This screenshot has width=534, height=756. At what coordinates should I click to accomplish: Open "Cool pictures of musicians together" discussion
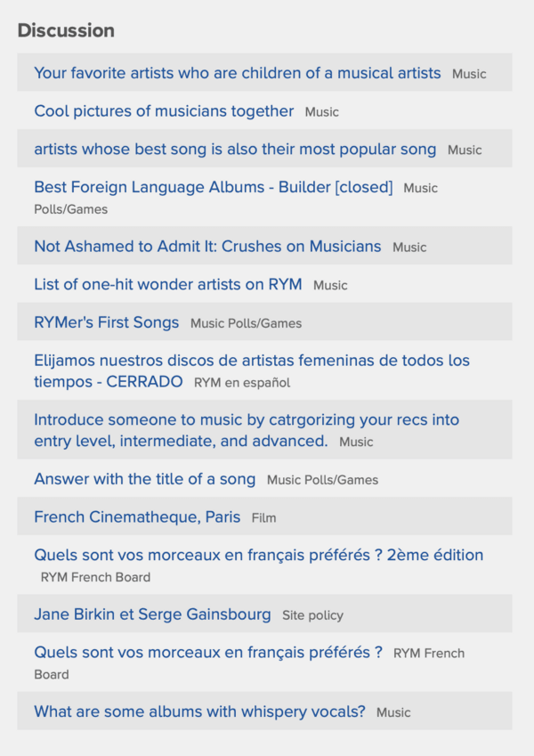pyautogui.click(x=163, y=112)
